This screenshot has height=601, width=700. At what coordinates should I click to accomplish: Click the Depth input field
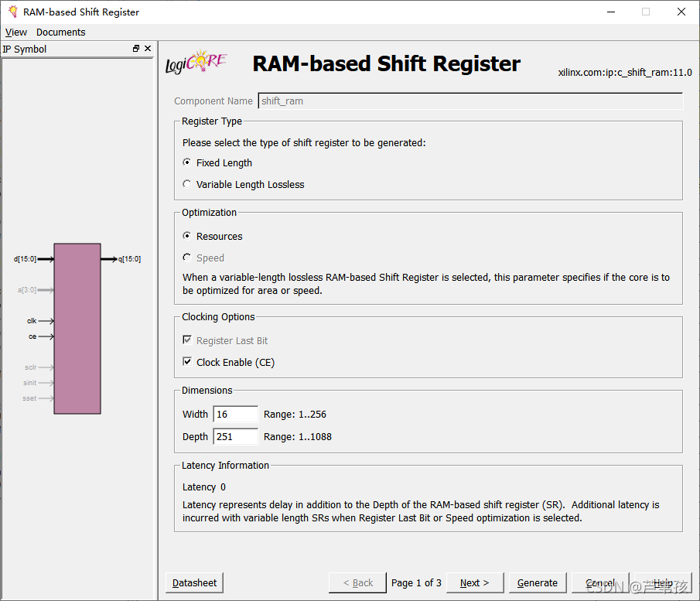pos(236,436)
